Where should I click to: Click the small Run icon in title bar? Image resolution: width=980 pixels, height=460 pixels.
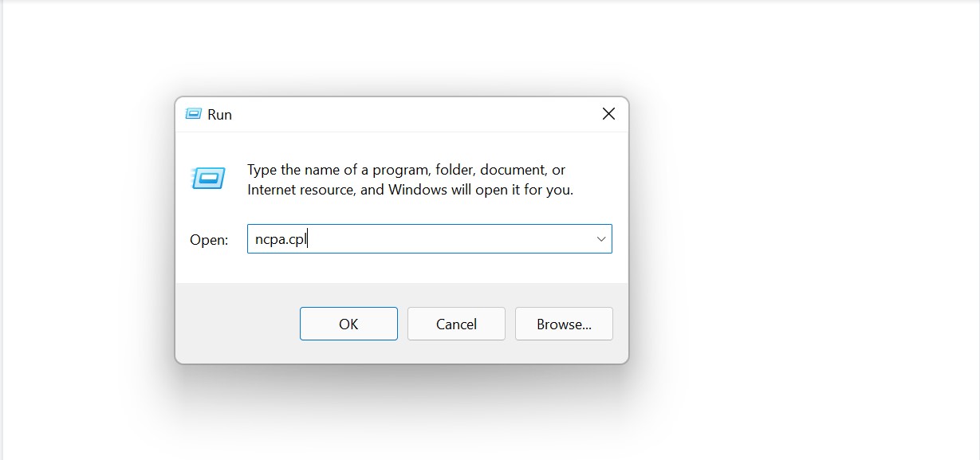(193, 114)
